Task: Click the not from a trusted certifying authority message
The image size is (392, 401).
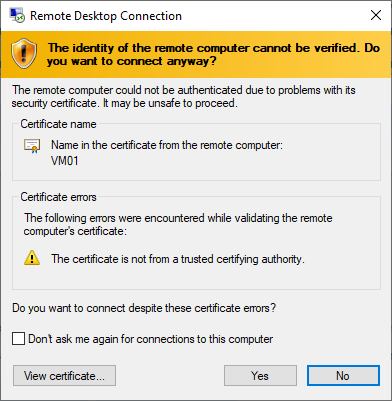Action: click(178, 259)
